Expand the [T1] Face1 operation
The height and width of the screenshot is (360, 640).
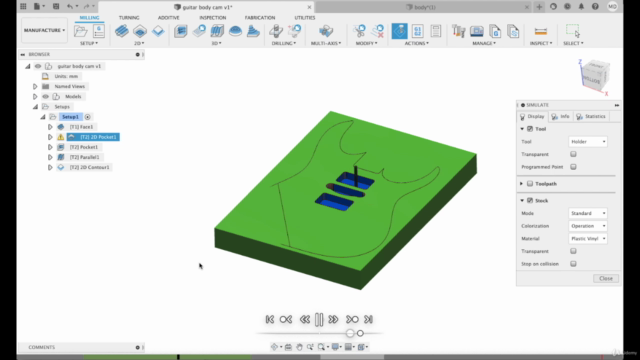click(50, 127)
